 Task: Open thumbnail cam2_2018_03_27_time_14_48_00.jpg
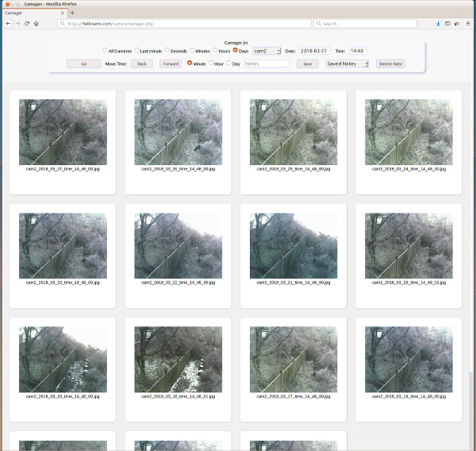[x=63, y=132]
